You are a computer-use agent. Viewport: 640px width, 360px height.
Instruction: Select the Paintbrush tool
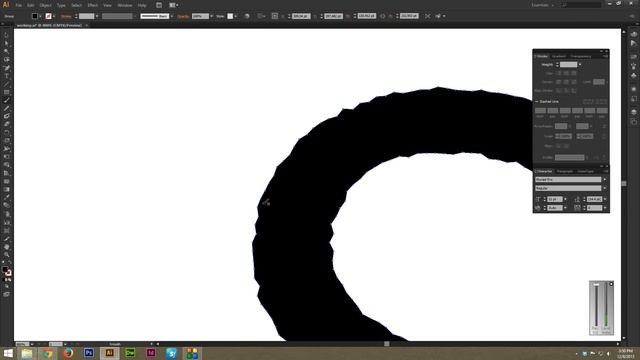(x=7, y=100)
